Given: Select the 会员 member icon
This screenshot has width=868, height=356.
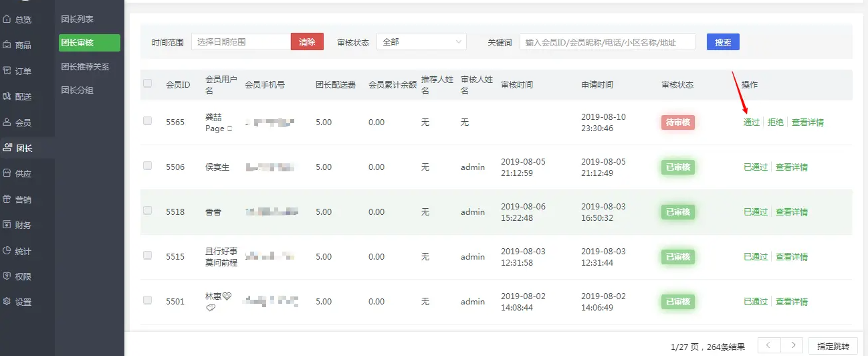Looking at the screenshot, I should pos(7,122).
